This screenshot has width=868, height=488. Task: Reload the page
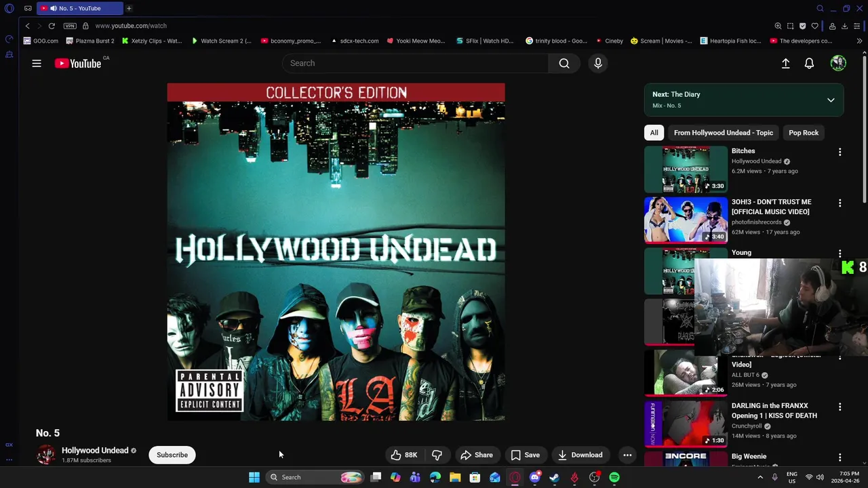click(52, 26)
